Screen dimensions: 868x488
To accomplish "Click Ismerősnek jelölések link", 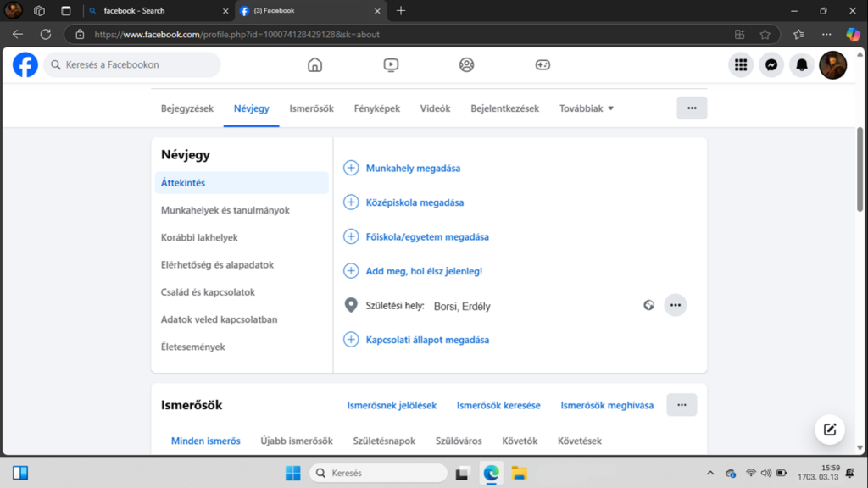I will tap(392, 405).
